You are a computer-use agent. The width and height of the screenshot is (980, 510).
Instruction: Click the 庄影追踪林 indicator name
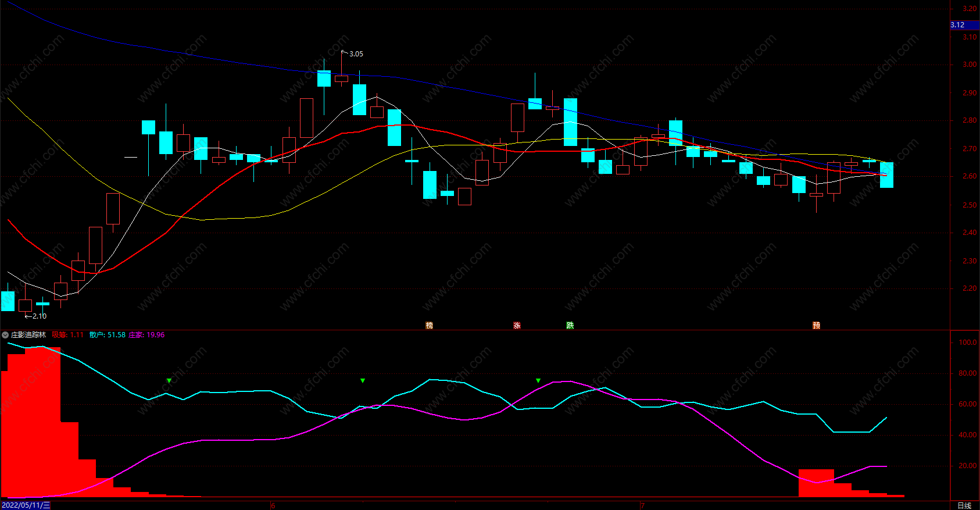pyautogui.click(x=28, y=335)
